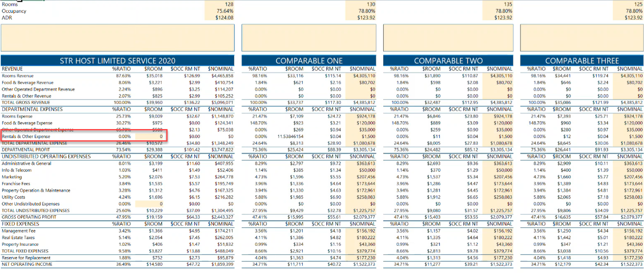This screenshot has width=644, height=274.
Task: Select the empty notes box above COMPARABLE TWO
Action: pyautogui.click(x=448, y=37)
